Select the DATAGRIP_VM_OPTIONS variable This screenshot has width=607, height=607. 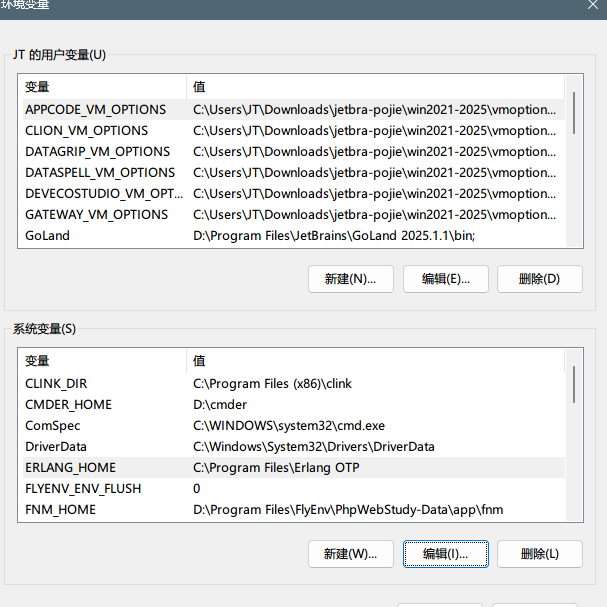point(98,151)
